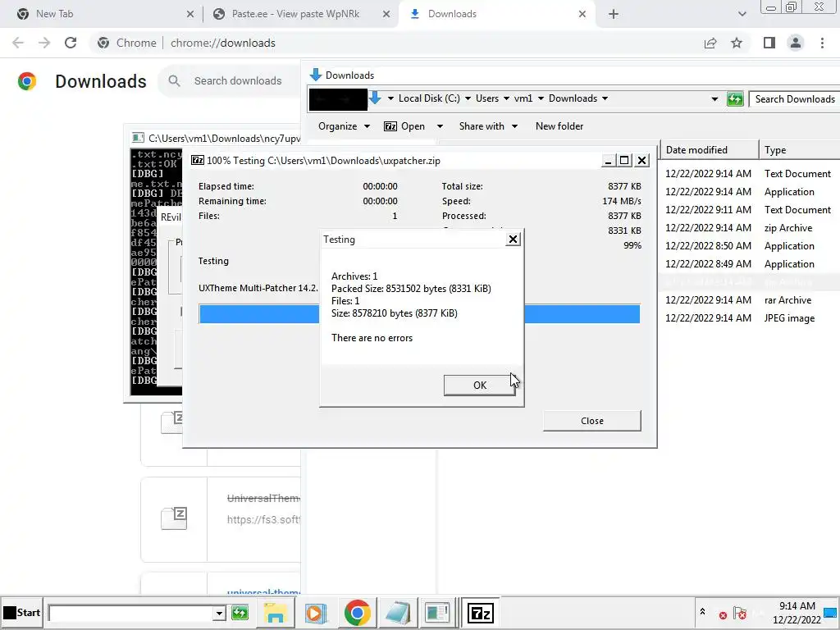The image size is (840, 630).
Task: Click OK in the Testing dialog
Action: [479, 386]
